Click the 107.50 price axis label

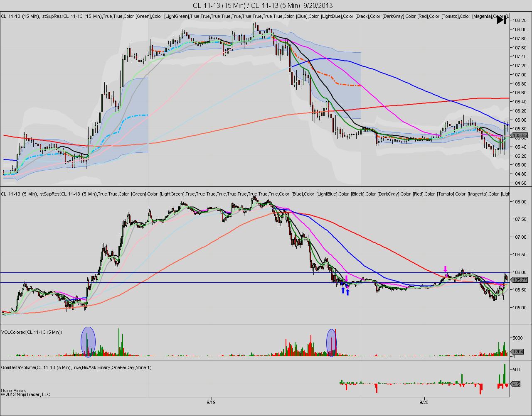(520, 220)
